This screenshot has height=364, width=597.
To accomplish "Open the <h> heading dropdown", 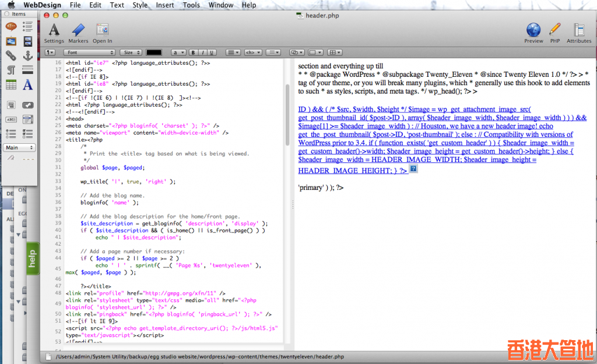I will tap(253, 52).
